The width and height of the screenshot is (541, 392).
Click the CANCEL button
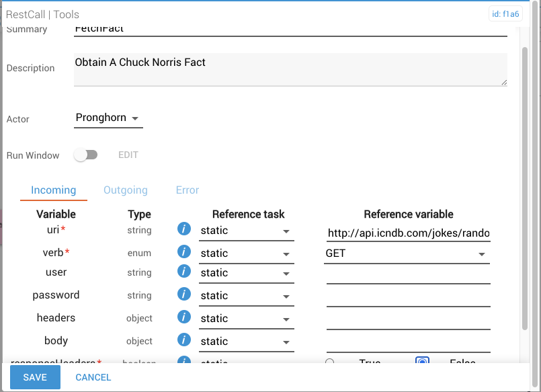(93, 377)
